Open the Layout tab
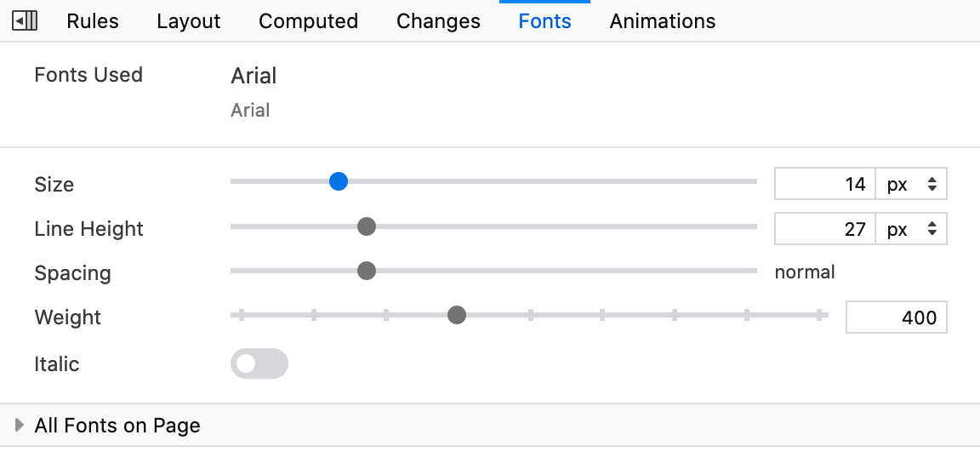Image resolution: width=980 pixels, height=475 pixels. [x=189, y=21]
